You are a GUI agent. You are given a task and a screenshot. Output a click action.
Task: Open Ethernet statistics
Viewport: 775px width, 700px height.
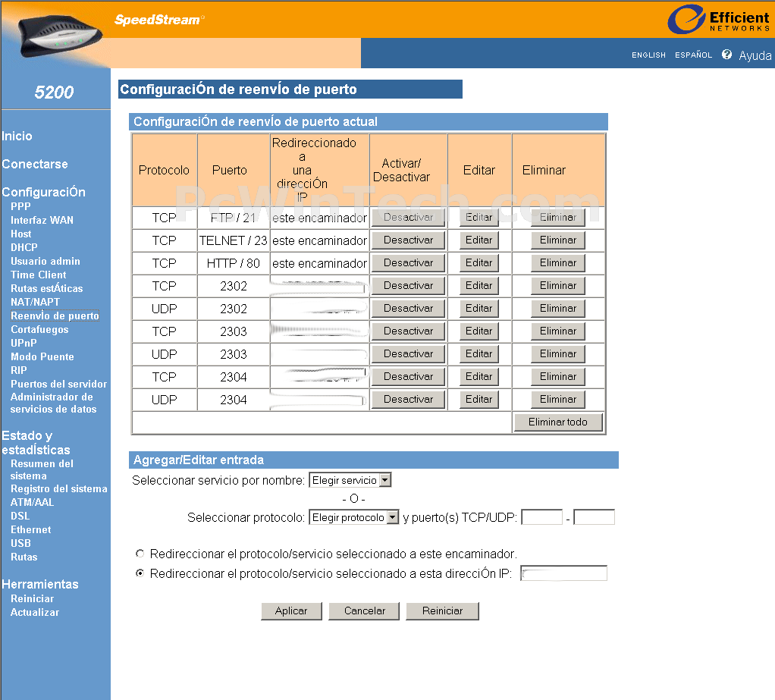point(30,529)
